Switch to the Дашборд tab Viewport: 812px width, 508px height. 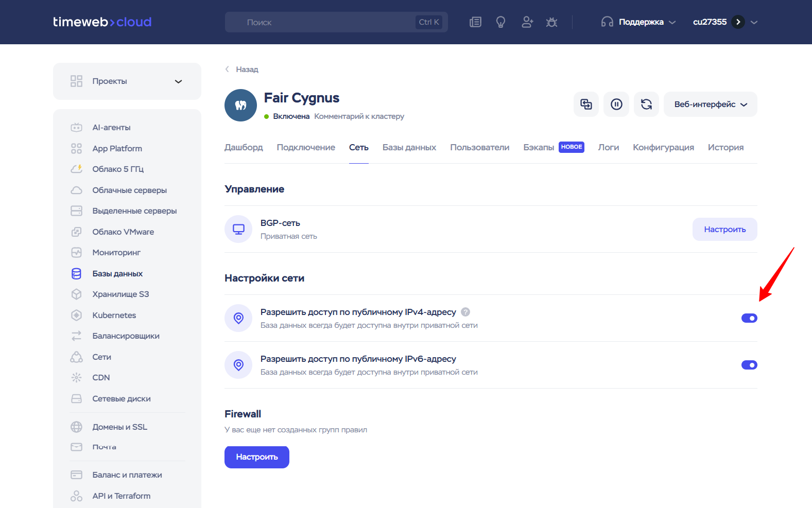click(244, 147)
